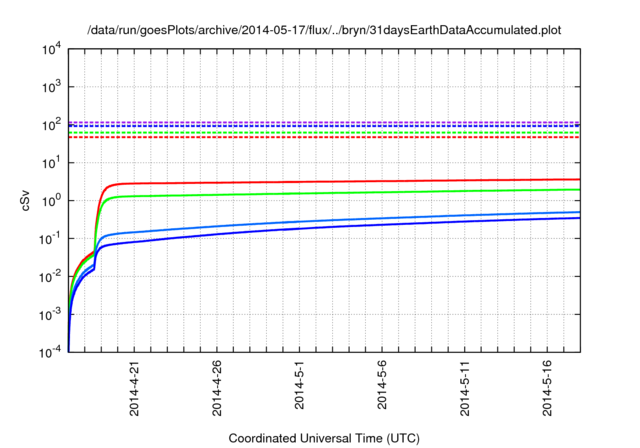640x448 pixels.
Task: Click the cSv axis unit label
Action: click(x=25, y=200)
